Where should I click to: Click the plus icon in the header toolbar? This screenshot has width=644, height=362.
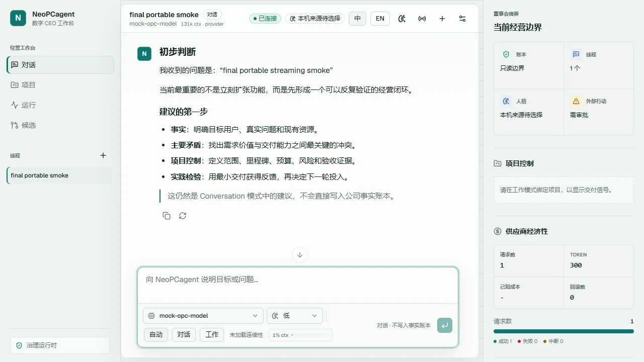click(x=442, y=19)
